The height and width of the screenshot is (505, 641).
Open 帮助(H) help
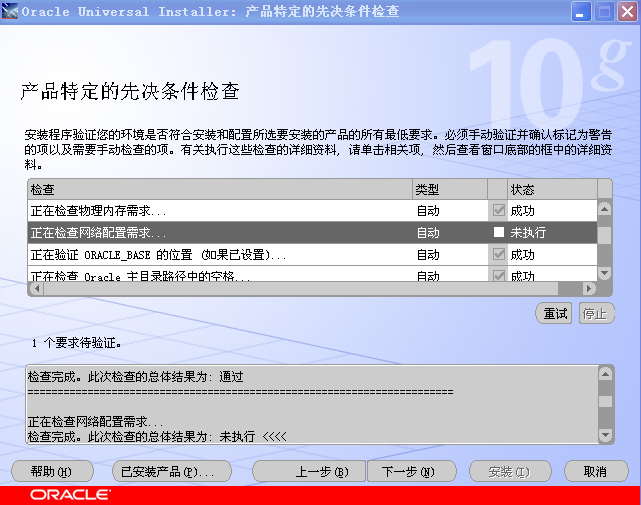pyautogui.click(x=52, y=471)
